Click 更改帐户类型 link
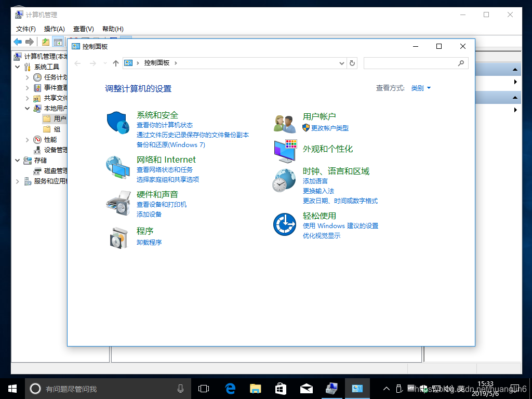The height and width of the screenshot is (399, 532). coord(330,128)
